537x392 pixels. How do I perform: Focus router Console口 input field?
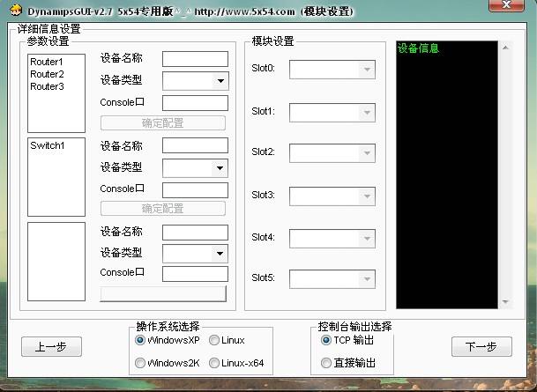(x=195, y=103)
